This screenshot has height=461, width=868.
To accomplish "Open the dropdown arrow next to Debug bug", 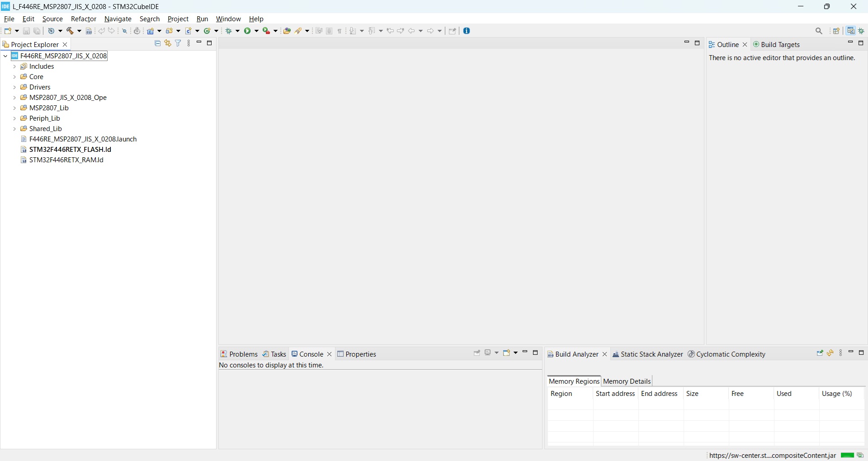I will pyautogui.click(x=238, y=31).
